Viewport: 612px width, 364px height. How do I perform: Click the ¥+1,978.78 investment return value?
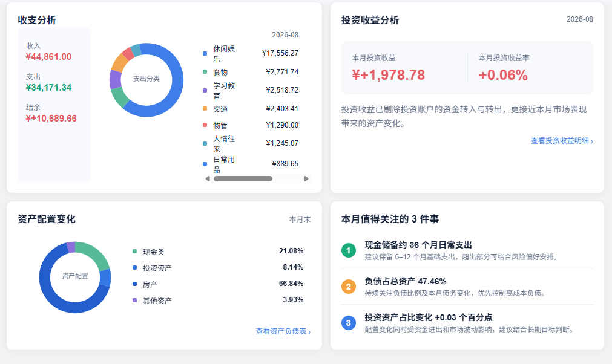[x=389, y=75]
